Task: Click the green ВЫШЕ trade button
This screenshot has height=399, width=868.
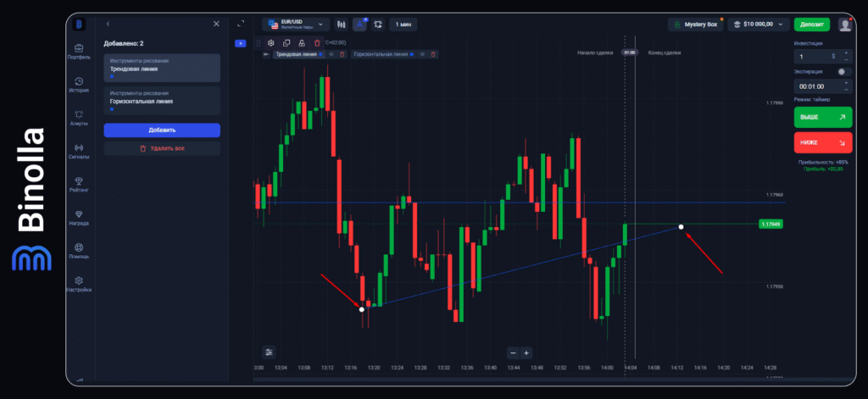Action: pyautogui.click(x=823, y=117)
